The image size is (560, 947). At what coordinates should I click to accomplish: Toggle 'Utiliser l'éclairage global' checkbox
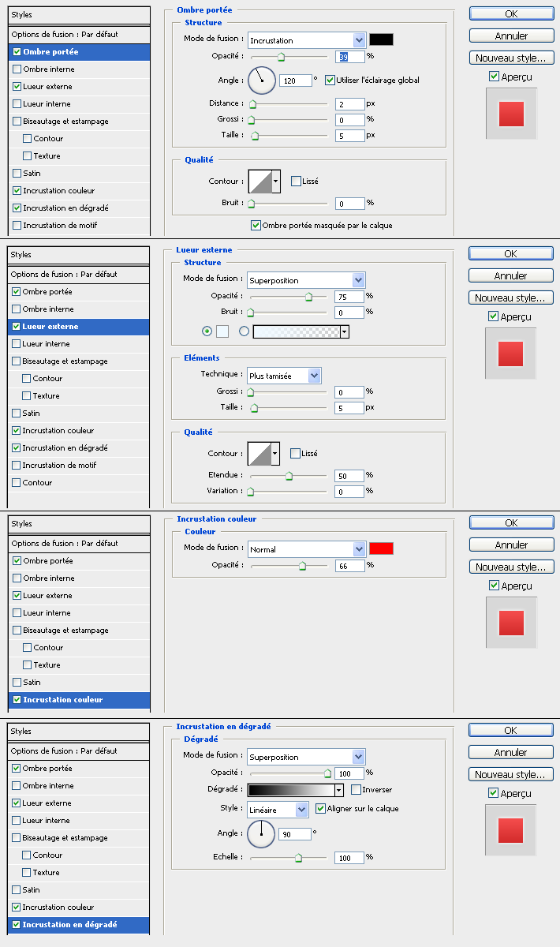[330, 80]
